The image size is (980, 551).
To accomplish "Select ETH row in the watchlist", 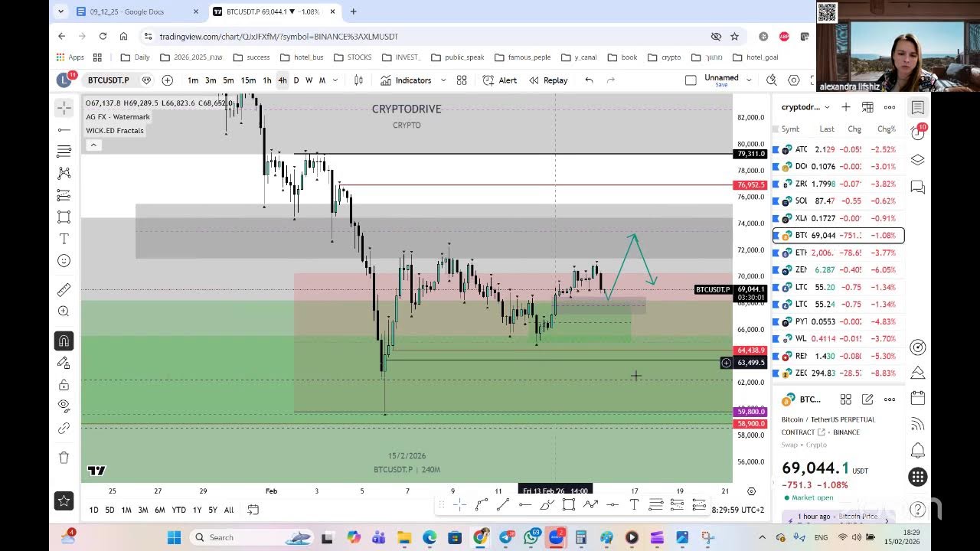I will (838, 253).
